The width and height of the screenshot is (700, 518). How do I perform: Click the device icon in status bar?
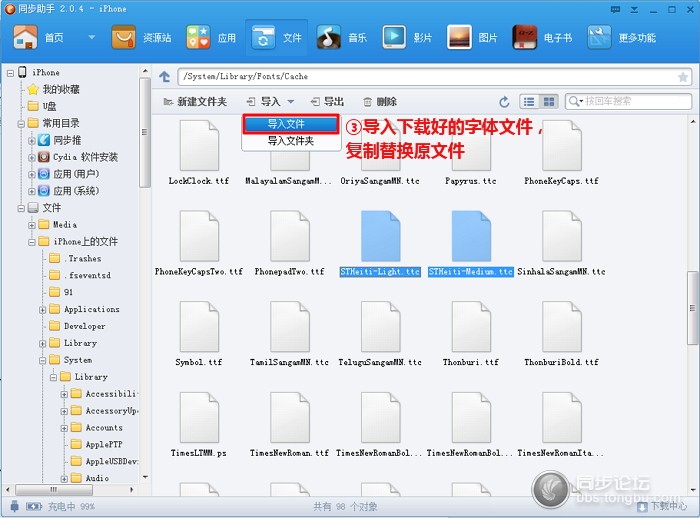pos(15,506)
